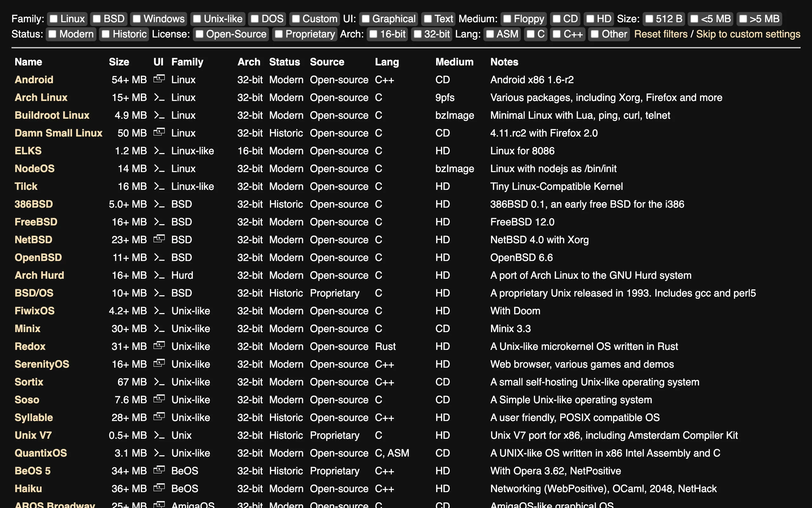Click the Notes column header
This screenshot has width=812, height=508.
[x=504, y=62]
